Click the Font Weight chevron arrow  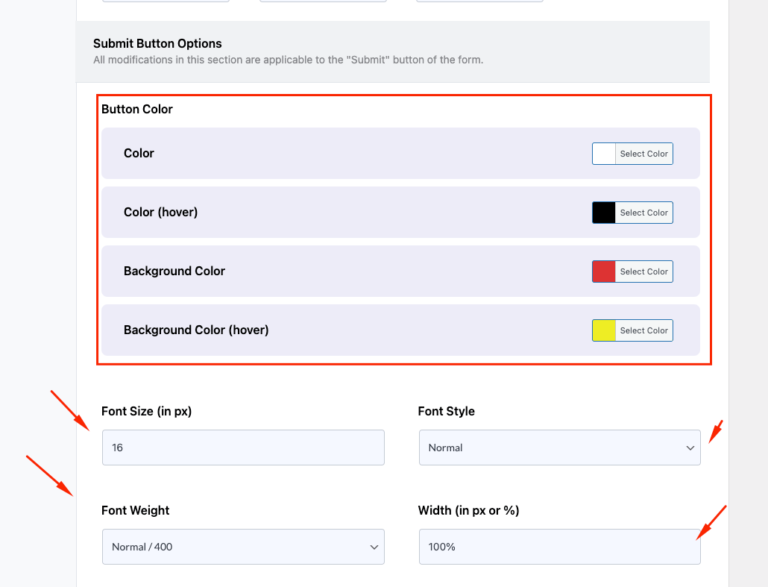click(x=374, y=547)
